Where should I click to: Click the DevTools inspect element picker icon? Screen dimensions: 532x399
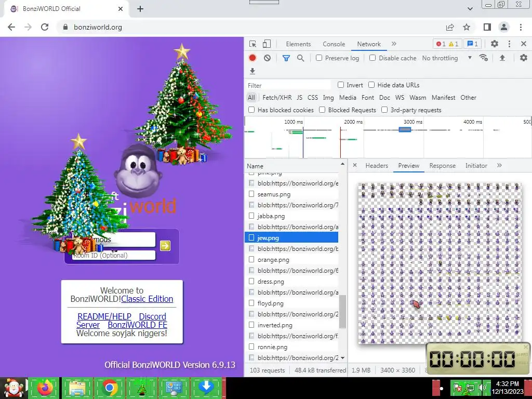[x=253, y=44]
